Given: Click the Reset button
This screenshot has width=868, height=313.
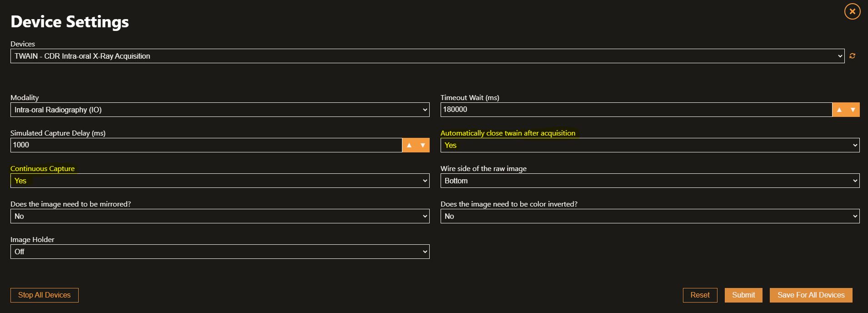Looking at the screenshot, I should (x=700, y=295).
